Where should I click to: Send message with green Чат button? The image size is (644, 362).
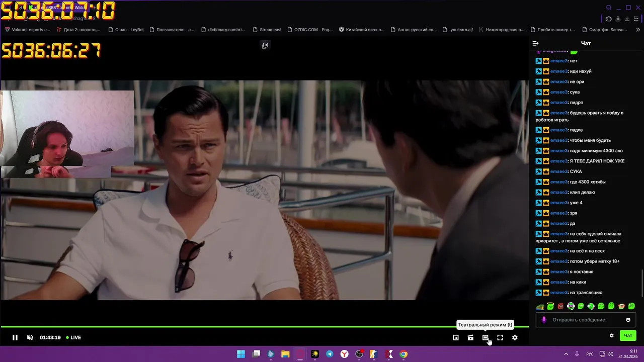coord(628,335)
